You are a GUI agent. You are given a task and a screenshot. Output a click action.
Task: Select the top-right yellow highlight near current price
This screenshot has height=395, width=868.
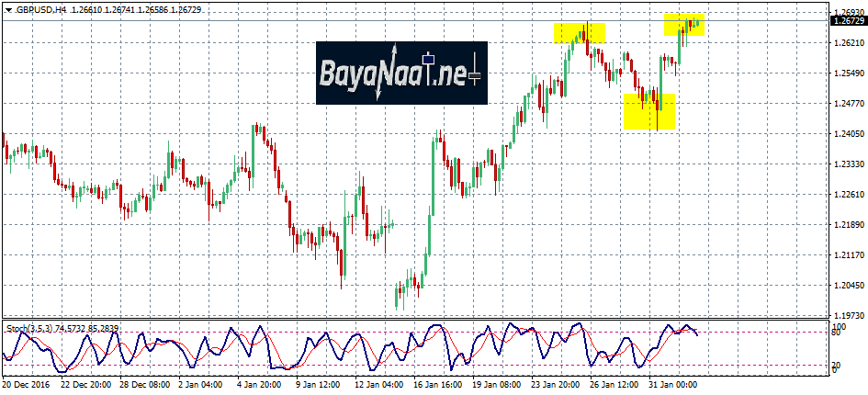click(x=684, y=26)
